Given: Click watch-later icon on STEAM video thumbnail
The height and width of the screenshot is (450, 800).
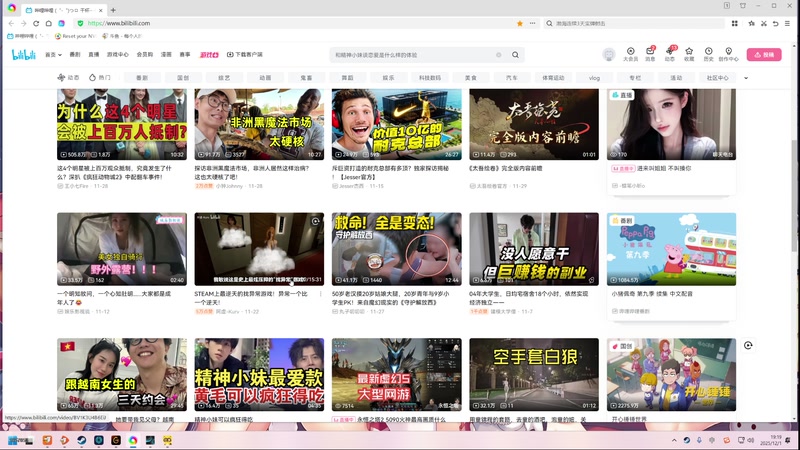Looking at the screenshot, I should click(x=316, y=221).
